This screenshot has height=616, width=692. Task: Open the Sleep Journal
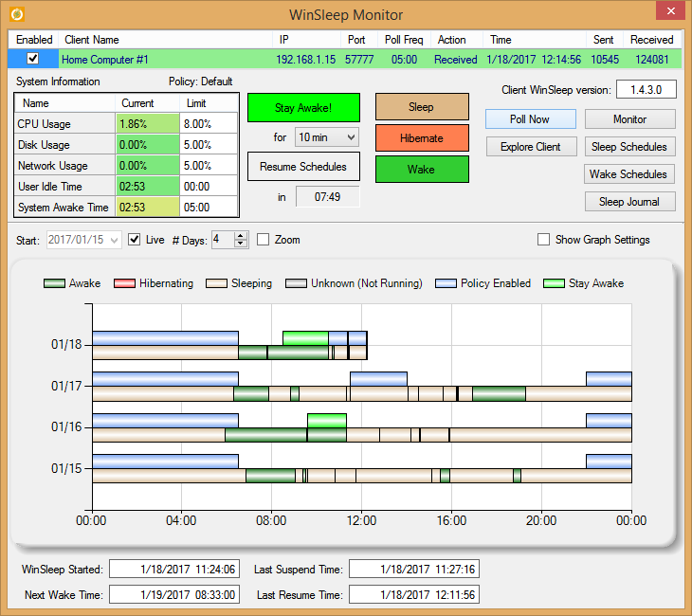tap(629, 202)
